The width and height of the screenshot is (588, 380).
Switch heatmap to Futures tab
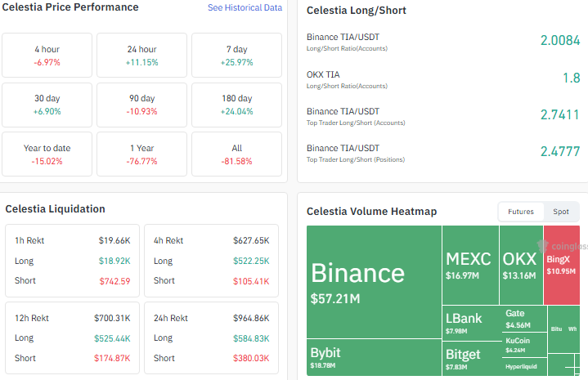(520, 212)
